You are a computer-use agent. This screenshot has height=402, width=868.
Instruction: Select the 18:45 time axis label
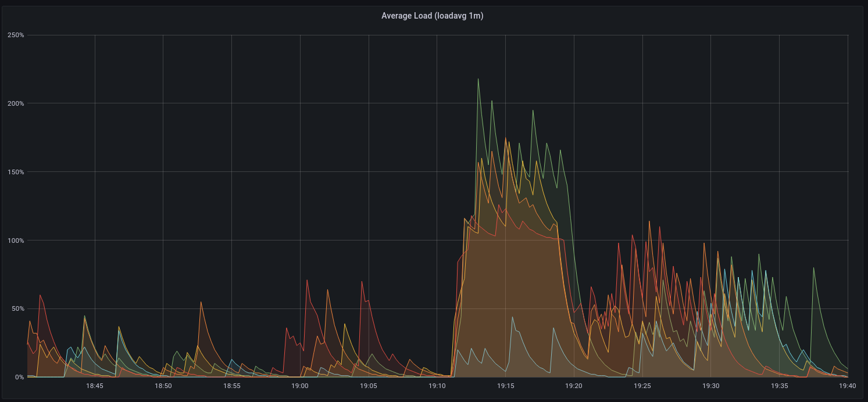tap(94, 385)
